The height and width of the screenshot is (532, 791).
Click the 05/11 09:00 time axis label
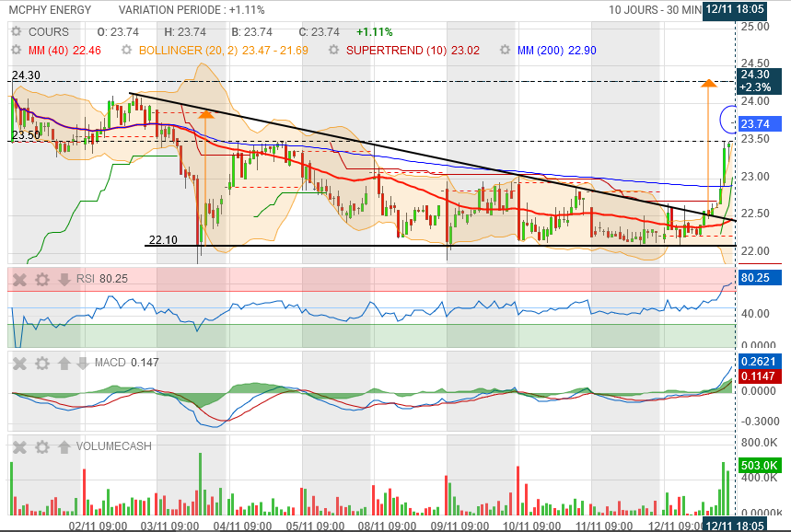[x=315, y=526]
